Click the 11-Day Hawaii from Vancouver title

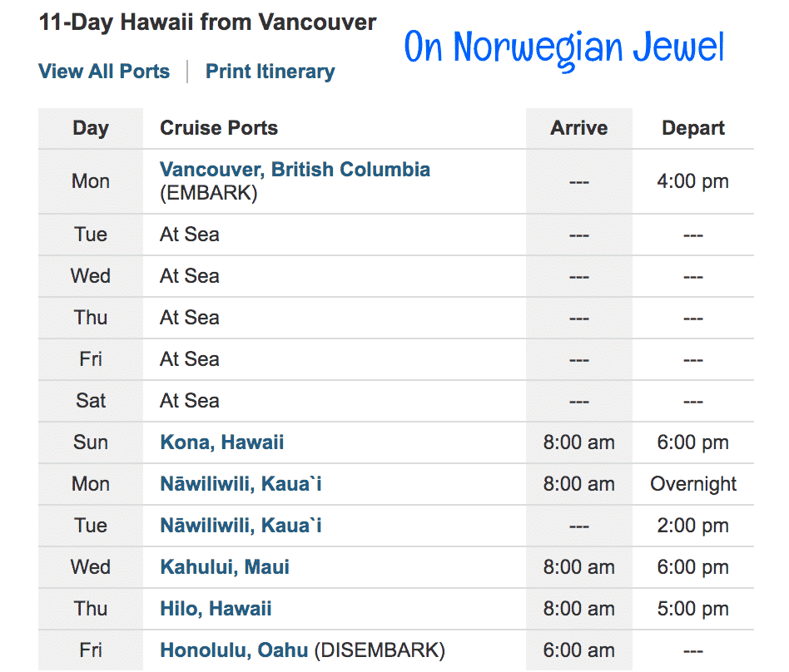pos(207,22)
